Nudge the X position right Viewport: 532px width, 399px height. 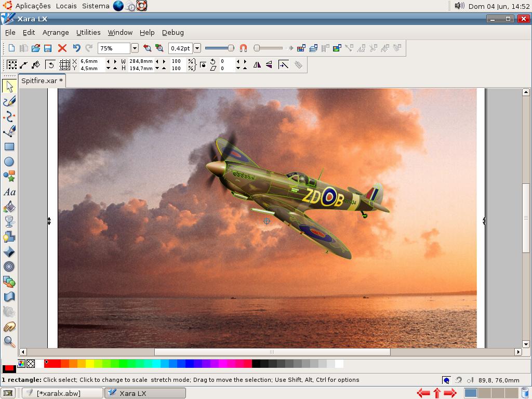(115, 61)
